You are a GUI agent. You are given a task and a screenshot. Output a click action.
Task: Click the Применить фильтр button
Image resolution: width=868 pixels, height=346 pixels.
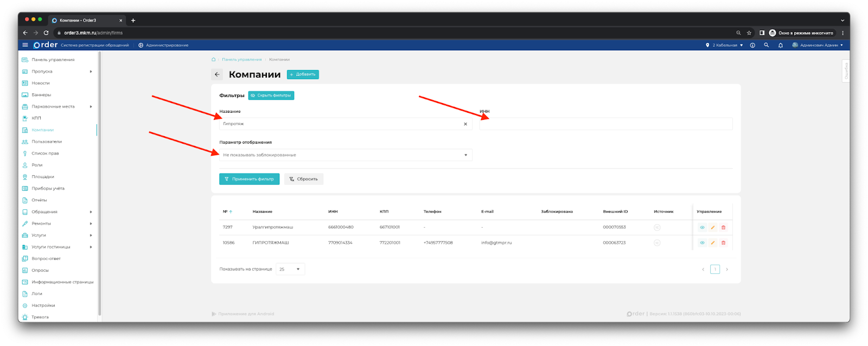(249, 179)
